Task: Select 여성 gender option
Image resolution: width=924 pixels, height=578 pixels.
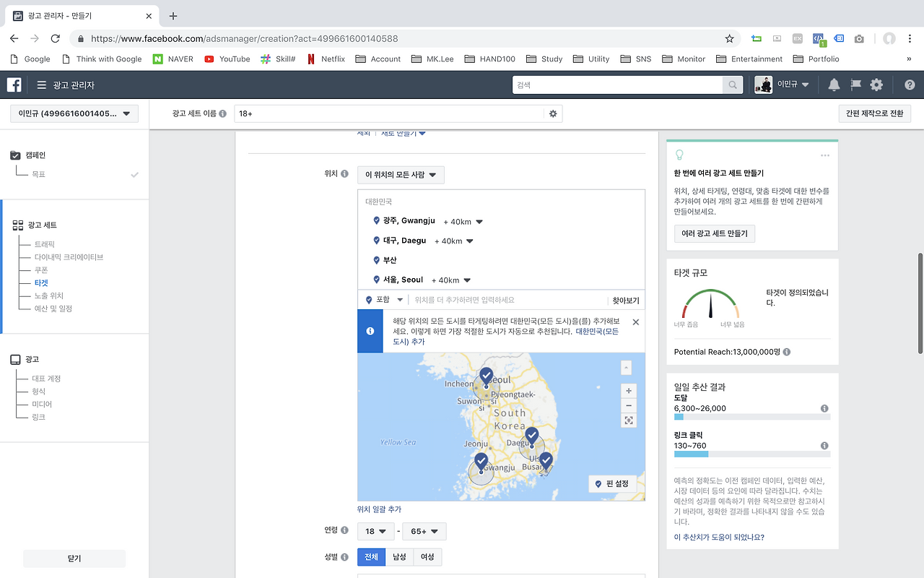Action: [x=427, y=557]
